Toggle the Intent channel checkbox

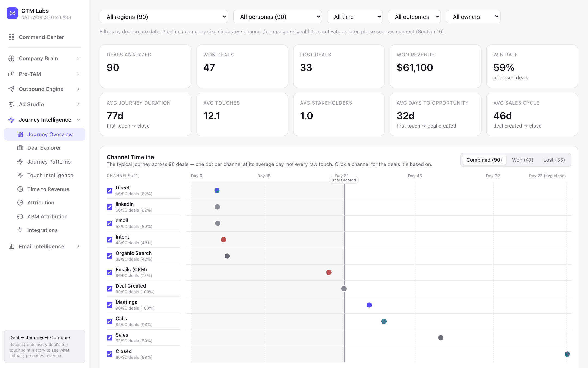coord(109,240)
